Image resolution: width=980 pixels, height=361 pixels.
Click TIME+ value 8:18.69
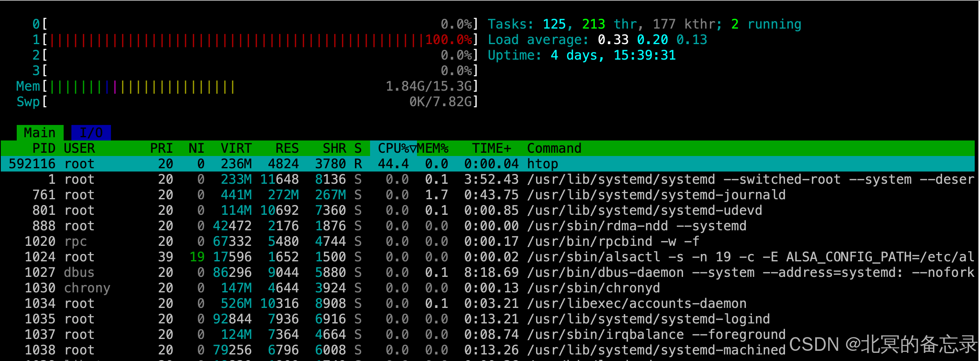491,272
